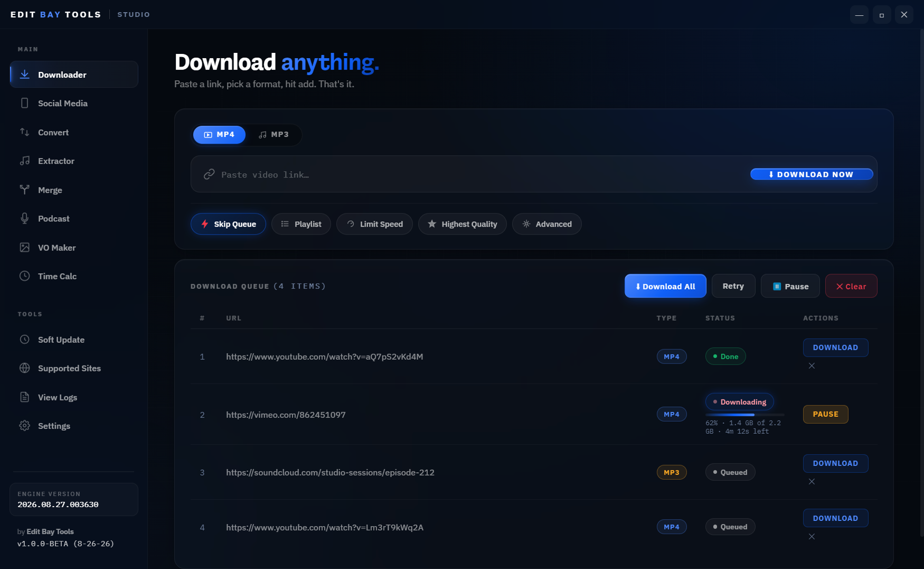924x569 pixels.
Task: Click the Merge branch icon
Action: point(24,190)
